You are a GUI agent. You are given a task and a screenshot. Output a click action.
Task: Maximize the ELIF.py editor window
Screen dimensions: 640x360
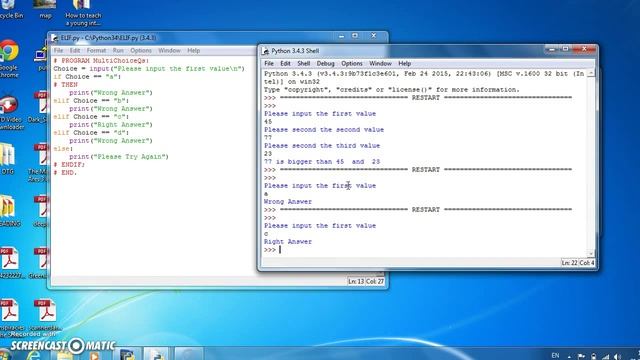coord(355,36)
